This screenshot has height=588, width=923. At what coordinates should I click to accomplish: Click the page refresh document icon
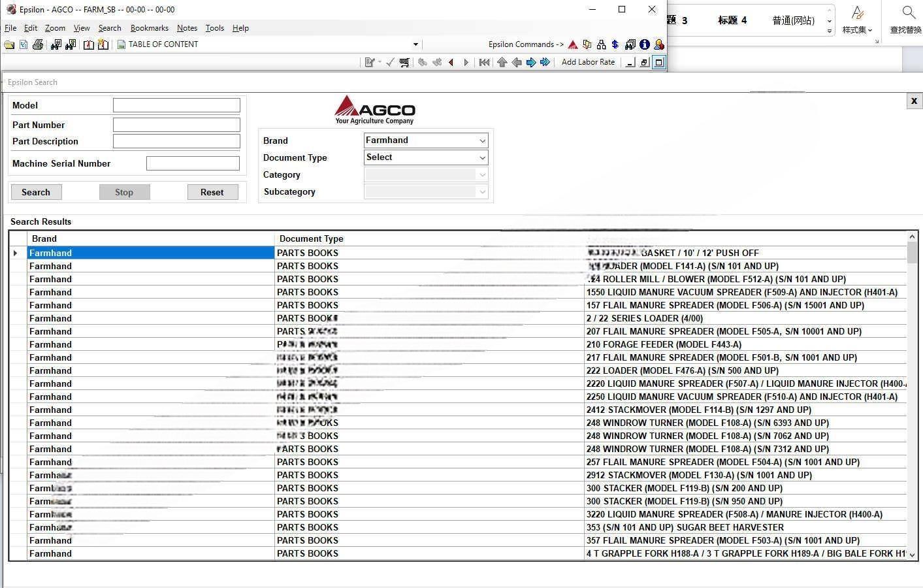coord(24,44)
